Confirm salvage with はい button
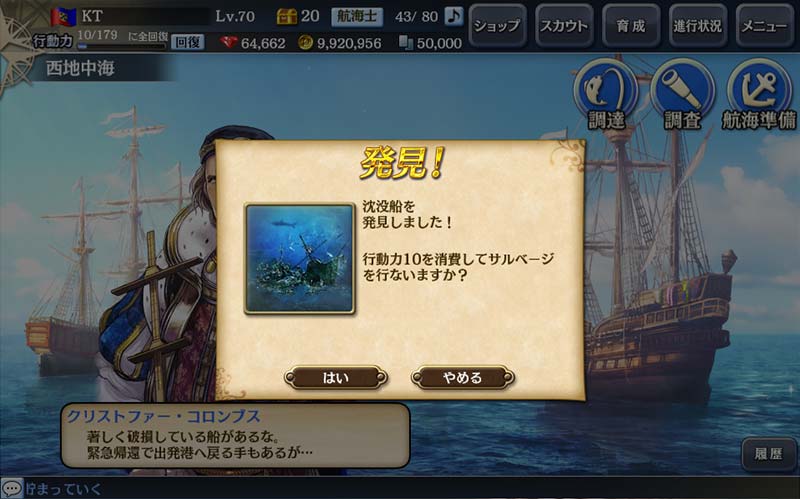The width and height of the screenshot is (800, 499). click(x=336, y=378)
